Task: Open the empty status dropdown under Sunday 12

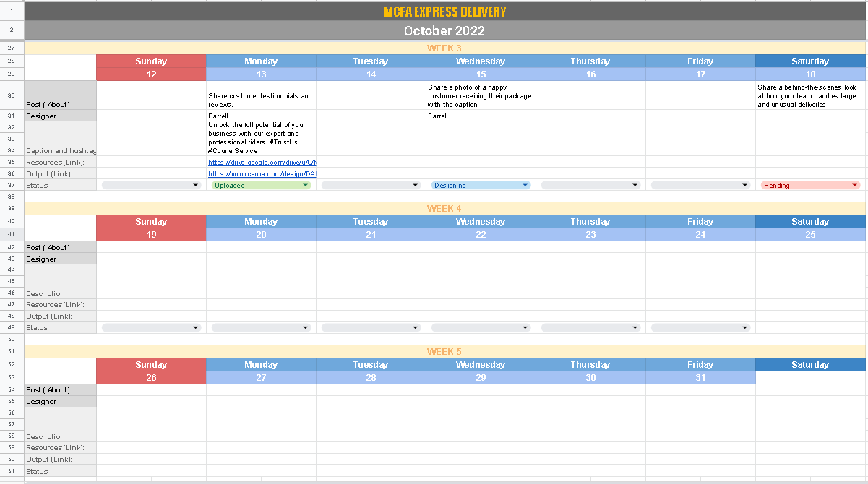Action: point(151,185)
